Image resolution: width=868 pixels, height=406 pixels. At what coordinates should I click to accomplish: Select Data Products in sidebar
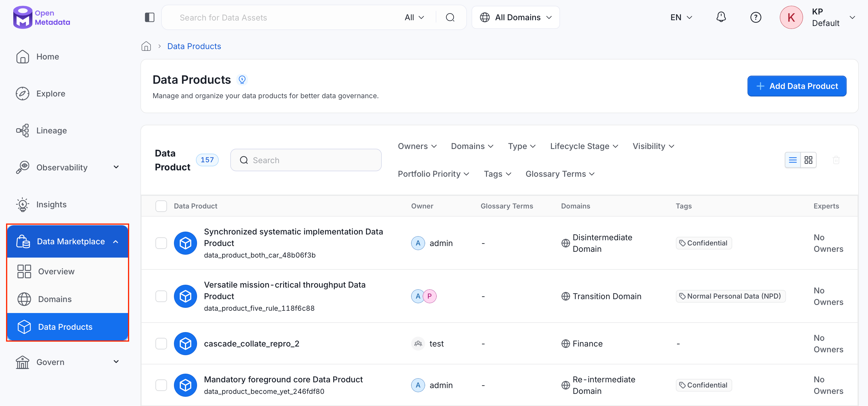point(67,327)
